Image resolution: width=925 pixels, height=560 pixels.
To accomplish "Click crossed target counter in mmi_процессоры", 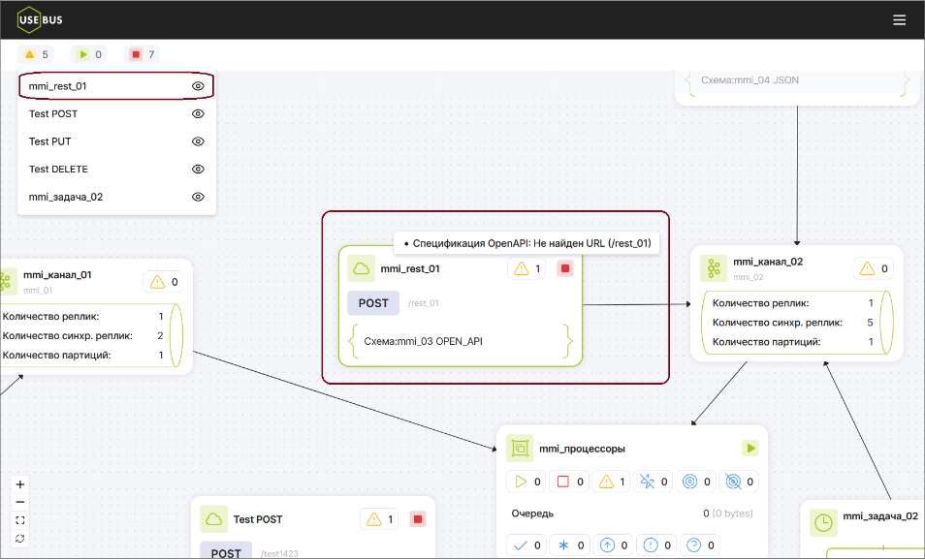I will click(739, 482).
